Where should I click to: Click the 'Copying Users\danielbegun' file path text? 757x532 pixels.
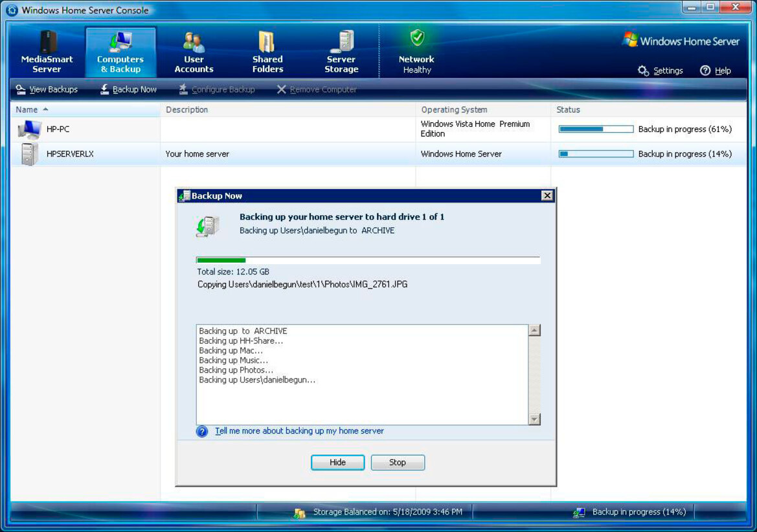click(302, 285)
